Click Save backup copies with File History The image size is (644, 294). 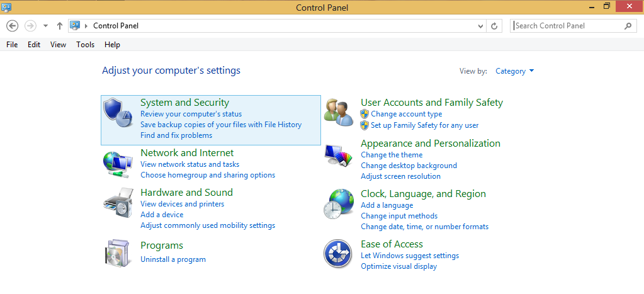pyautogui.click(x=221, y=125)
